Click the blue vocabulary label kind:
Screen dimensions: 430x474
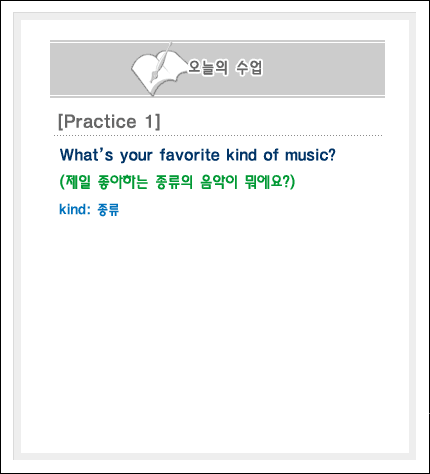tap(75, 210)
